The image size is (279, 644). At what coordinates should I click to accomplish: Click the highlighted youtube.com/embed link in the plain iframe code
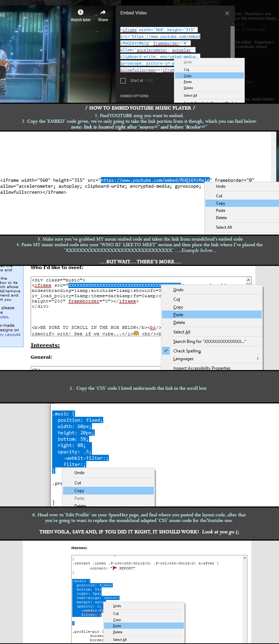point(155,180)
